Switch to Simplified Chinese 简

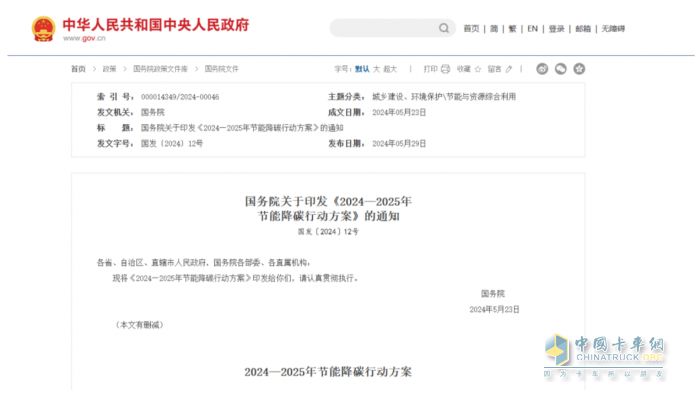[x=494, y=29]
